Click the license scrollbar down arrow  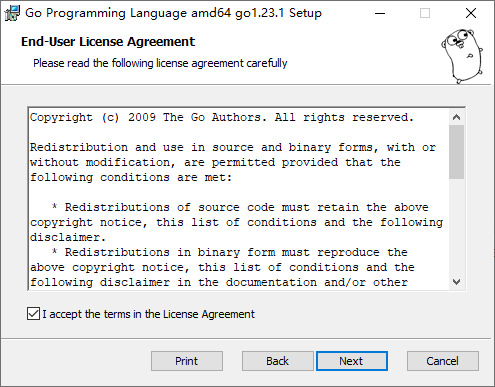[456, 282]
